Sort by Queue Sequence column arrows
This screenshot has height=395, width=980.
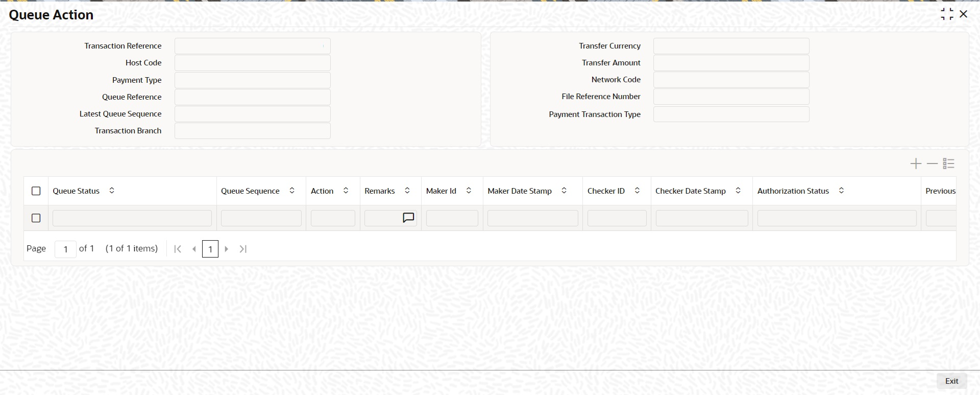tap(292, 191)
